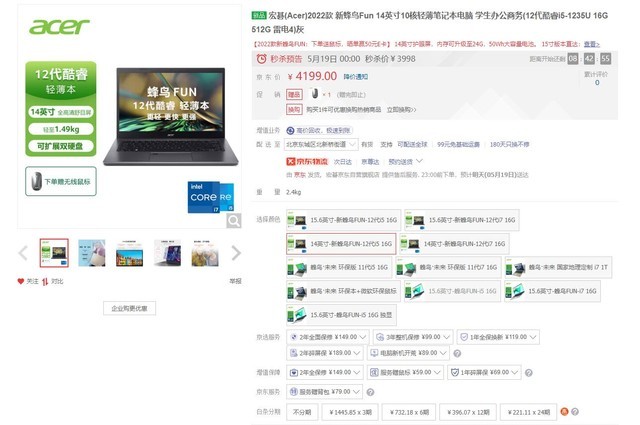
Task: Choose ¥1445.85 x 3期 installment
Action: click(x=350, y=412)
